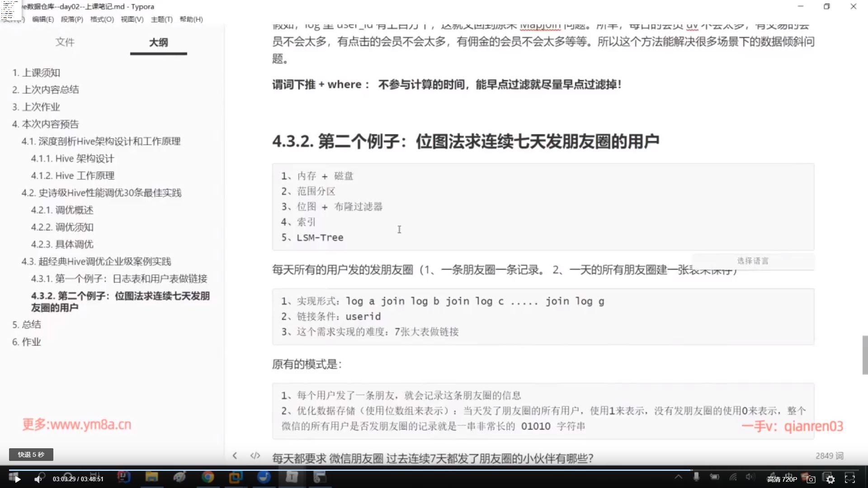Open the 格式(O) menu

tap(102, 19)
